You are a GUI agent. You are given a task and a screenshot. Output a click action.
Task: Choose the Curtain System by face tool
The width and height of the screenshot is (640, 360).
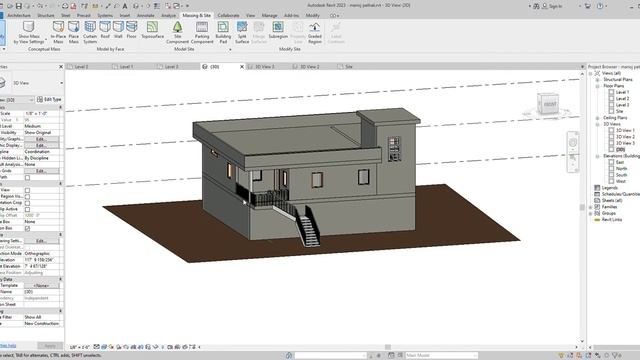point(90,32)
